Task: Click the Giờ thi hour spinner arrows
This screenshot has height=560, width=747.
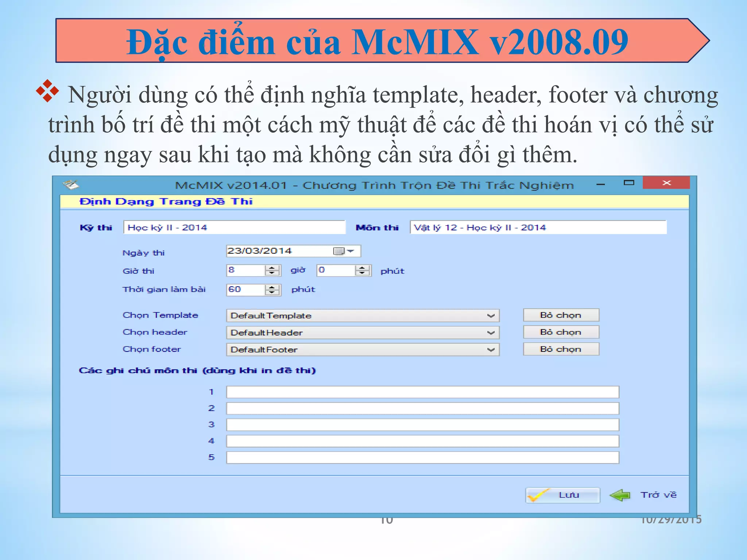Action: 272,271
